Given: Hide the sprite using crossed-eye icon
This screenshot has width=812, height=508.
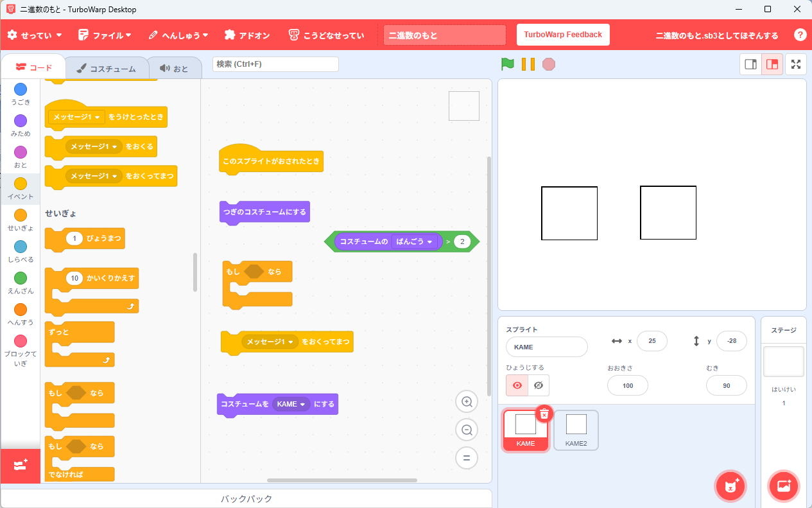Looking at the screenshot, I should (539, 385).
